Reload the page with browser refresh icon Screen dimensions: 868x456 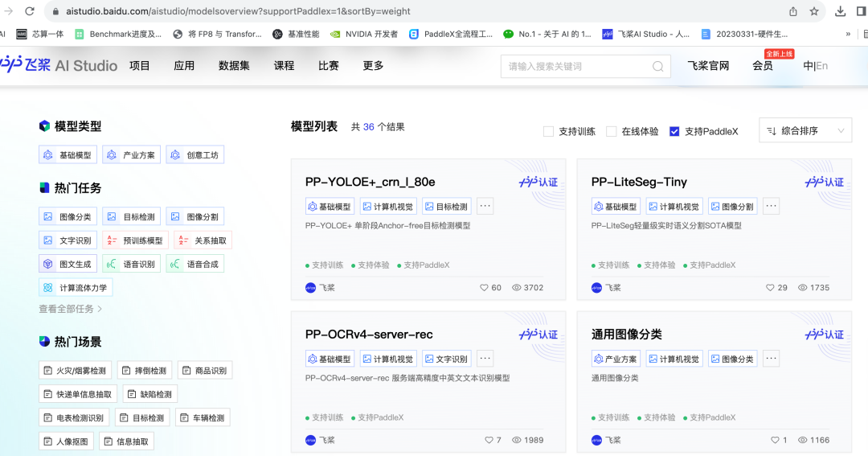coord(30,11)
